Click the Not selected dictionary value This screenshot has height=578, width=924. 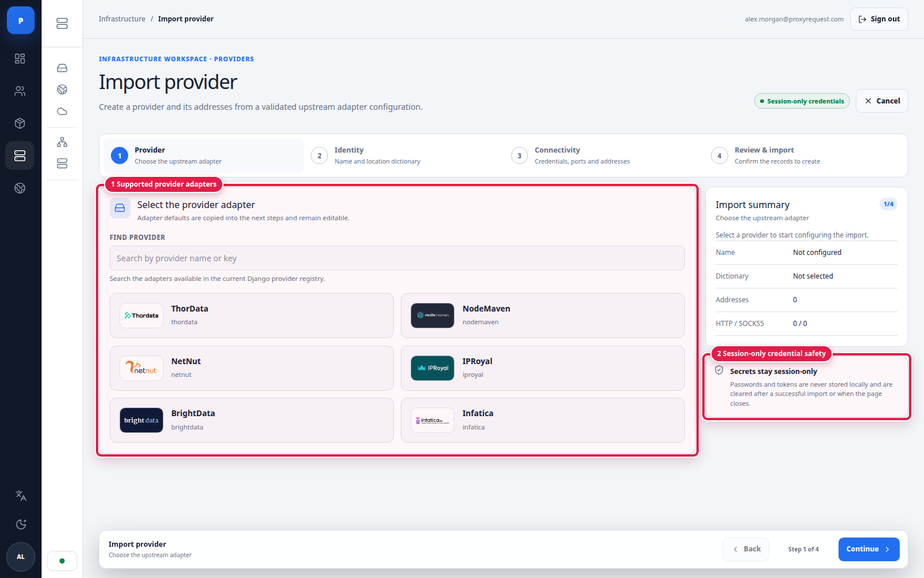[813, 276]
